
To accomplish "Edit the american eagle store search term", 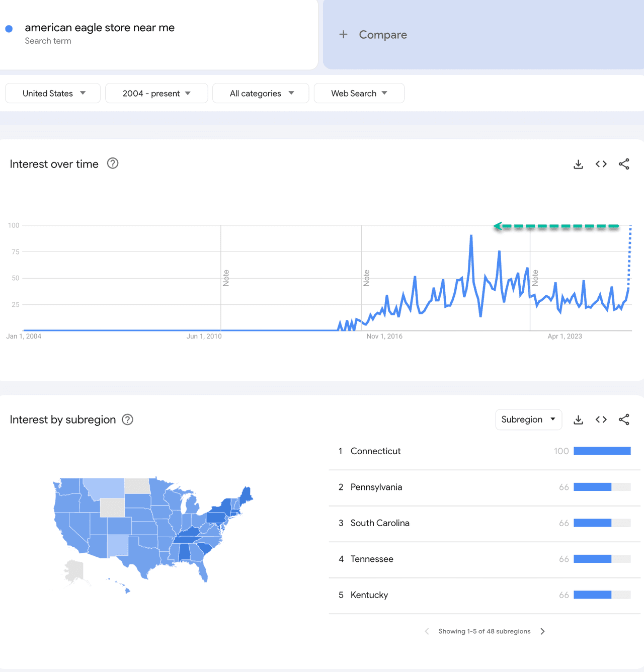I will pos(100,28).
